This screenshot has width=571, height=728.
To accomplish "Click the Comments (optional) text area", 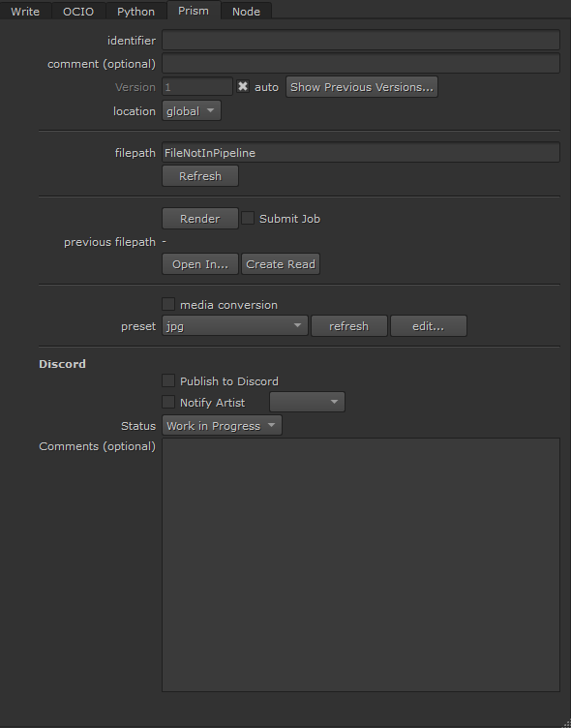I will [x=361, y=564].
